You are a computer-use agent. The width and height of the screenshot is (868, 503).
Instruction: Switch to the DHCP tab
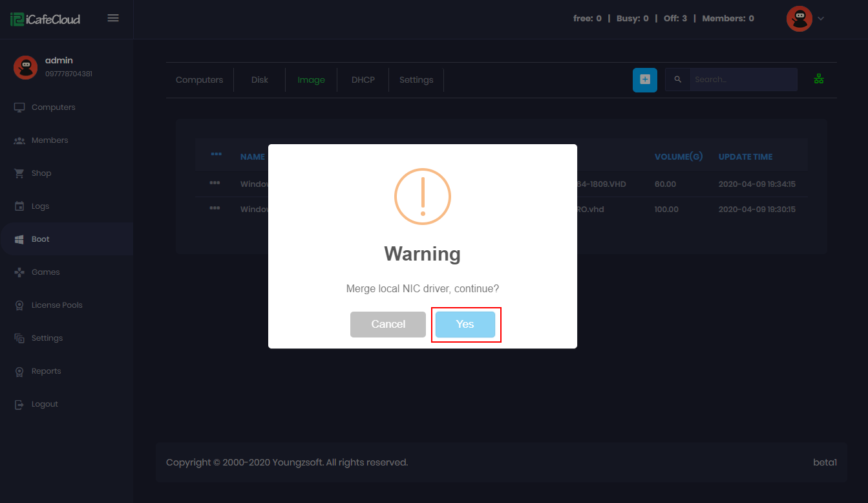363,80
